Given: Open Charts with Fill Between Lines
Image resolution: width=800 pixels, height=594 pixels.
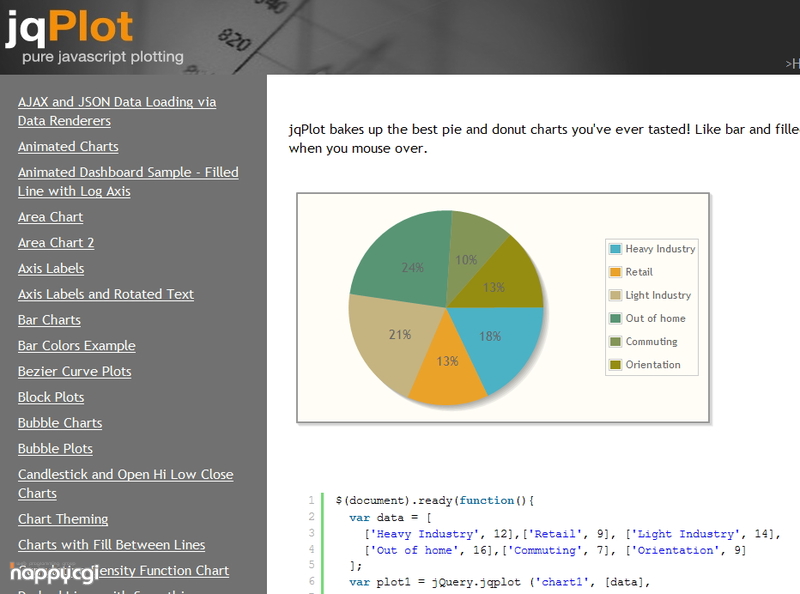Looking at the screenshot, I should click(111, 544).
